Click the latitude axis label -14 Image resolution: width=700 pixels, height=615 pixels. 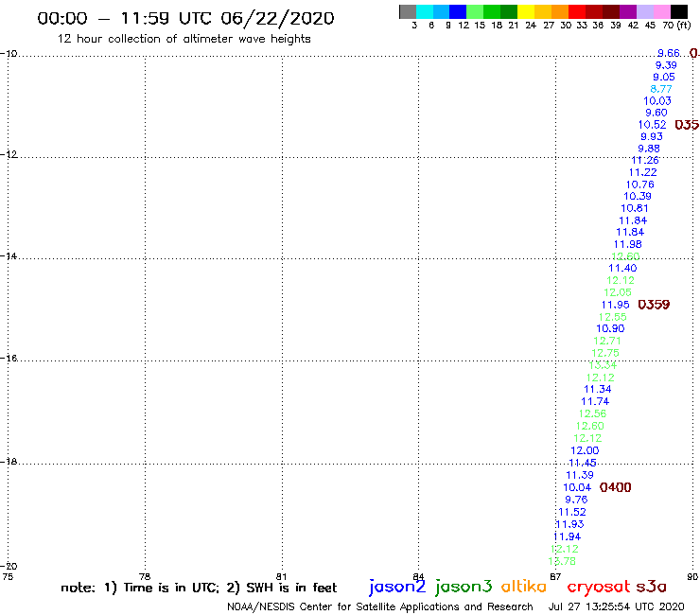tap(9, 255)
